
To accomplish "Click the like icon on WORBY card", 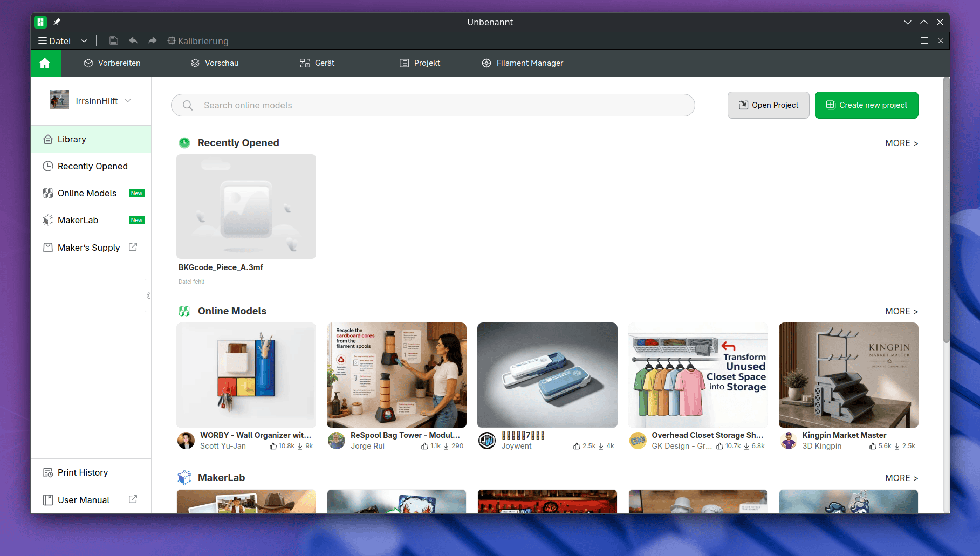I will (x=273, y=446).
